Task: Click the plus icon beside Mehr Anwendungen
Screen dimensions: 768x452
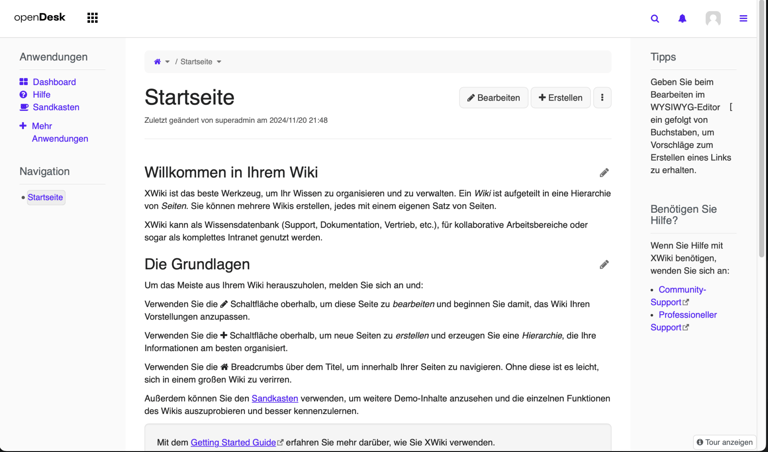Action: [23, 126]
